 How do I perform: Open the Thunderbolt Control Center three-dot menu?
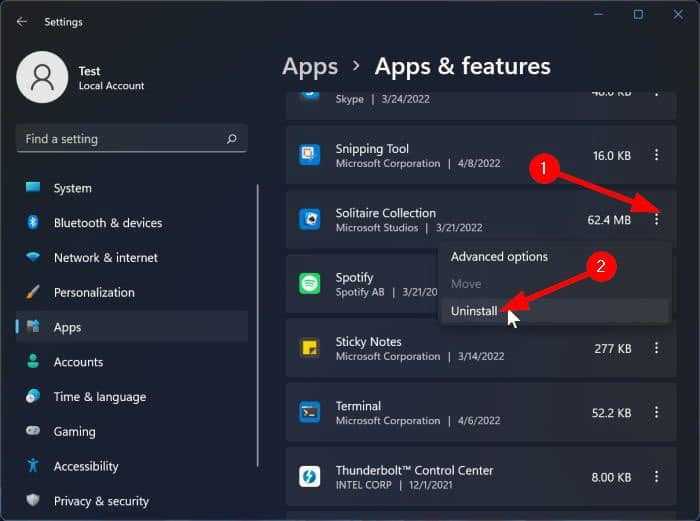[x=656, y=476]
